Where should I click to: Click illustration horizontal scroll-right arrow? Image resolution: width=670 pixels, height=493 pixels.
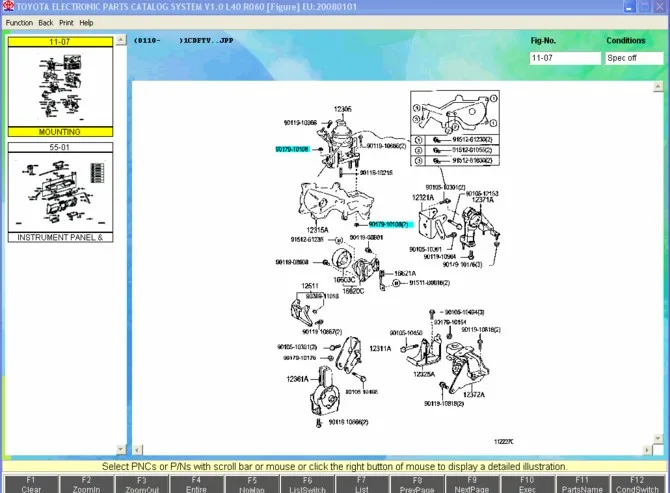pos(647,450)
